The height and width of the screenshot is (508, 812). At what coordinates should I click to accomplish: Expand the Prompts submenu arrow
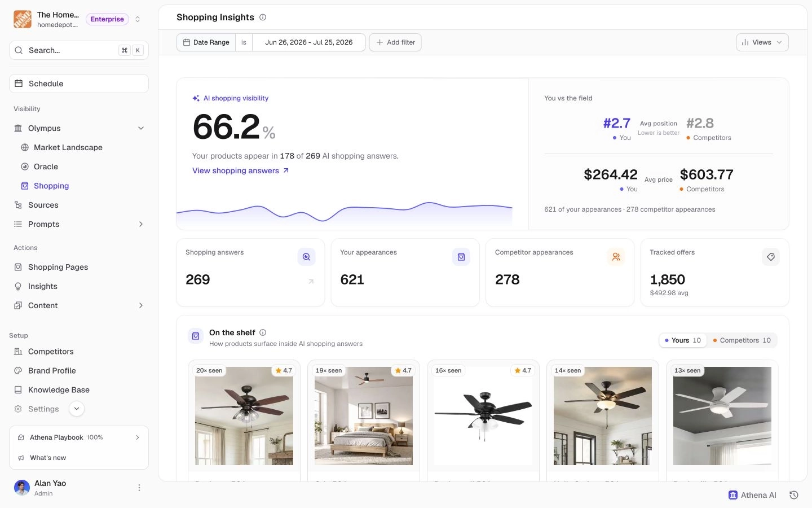[x=141, y=224]
